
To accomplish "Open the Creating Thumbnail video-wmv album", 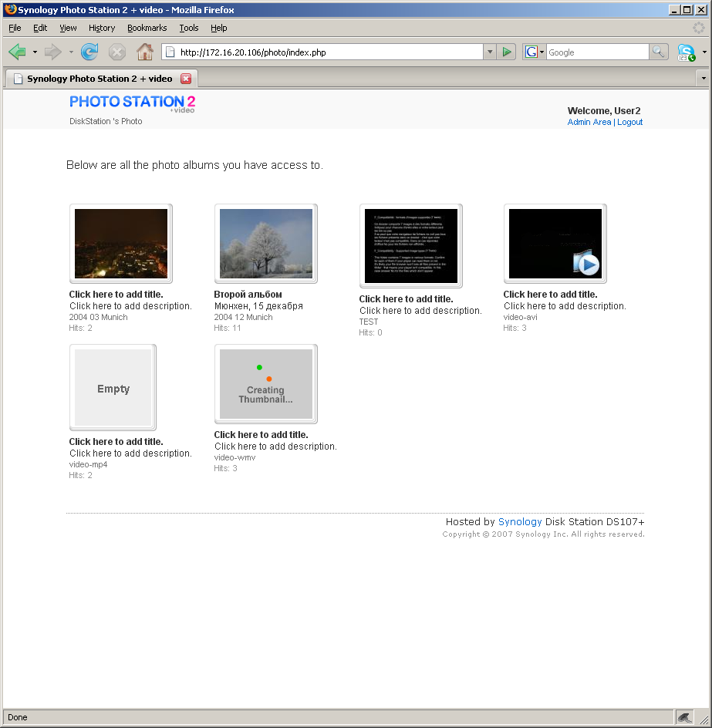I will [265, 383].
